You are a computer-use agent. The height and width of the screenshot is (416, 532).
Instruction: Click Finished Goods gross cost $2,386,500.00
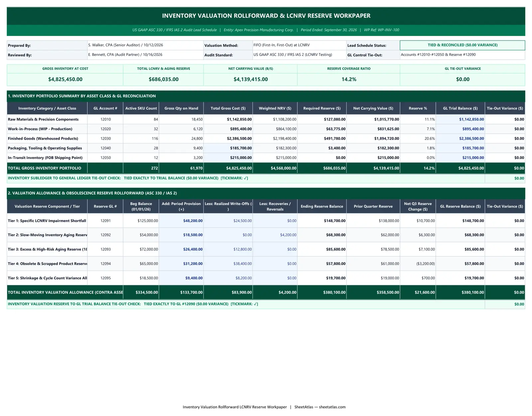click(x=228, y=139)
